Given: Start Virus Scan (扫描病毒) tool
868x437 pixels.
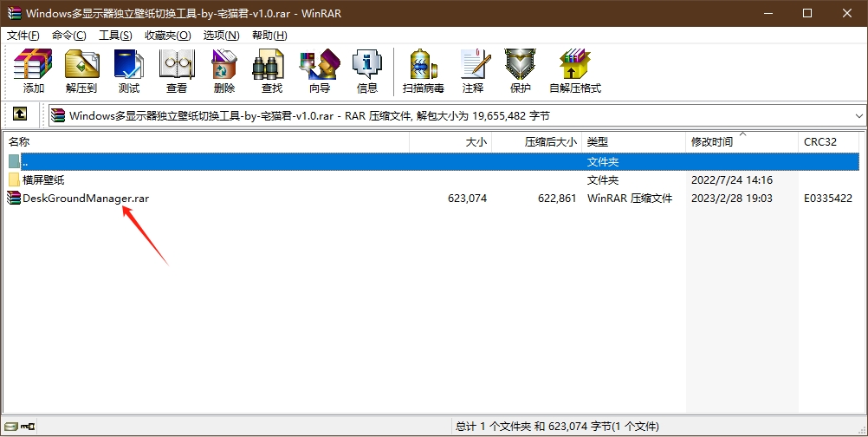Looking at the screenshot, I should click(x=424, y=71).
